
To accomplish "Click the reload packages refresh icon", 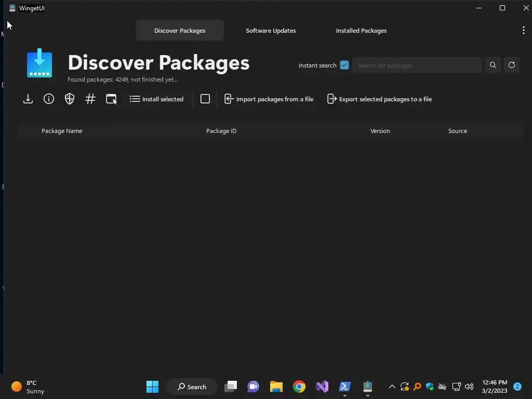I will [512, 65].
